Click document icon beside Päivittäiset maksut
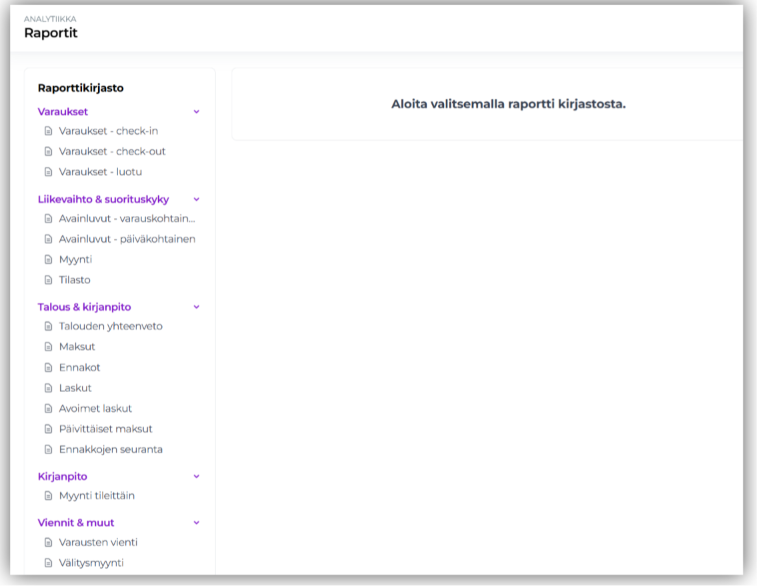The width and height of the screenshot is (757, 586). click(x=48, y=429)
